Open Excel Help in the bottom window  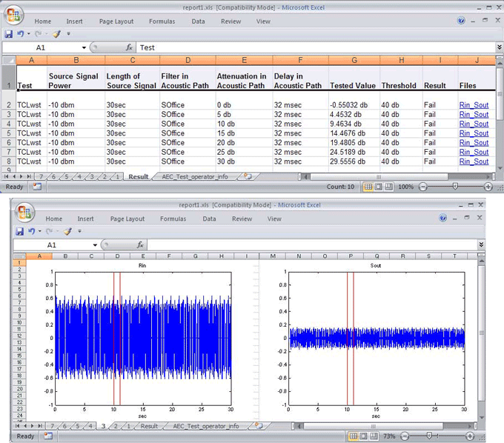[442, 219]
